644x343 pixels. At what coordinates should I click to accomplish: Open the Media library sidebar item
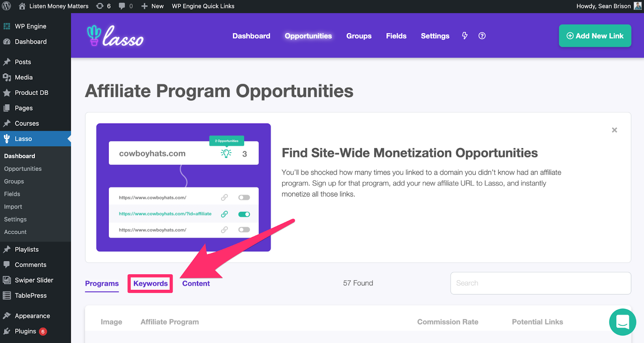[x=24, y=77]
